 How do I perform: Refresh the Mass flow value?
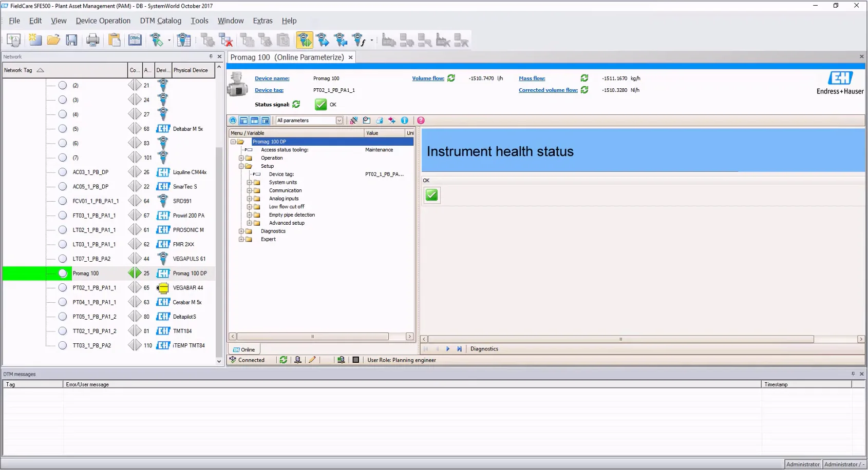(x=584, y=78)
